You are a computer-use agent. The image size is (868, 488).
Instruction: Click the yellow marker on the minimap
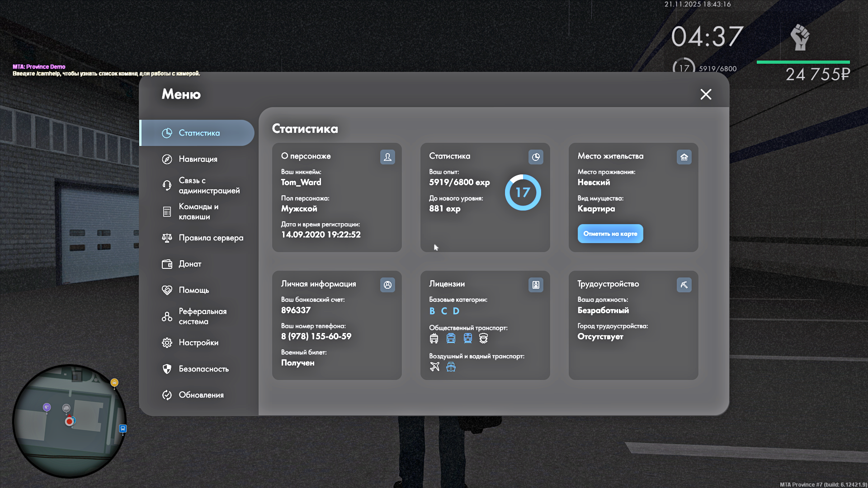click(114, 383)
